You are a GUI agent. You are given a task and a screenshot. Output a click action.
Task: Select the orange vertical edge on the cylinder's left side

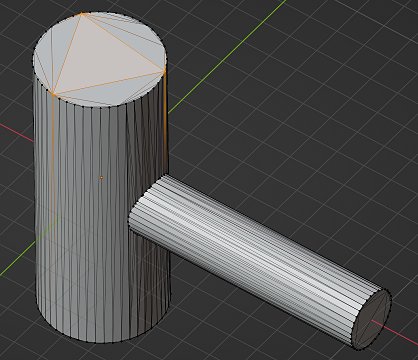tap(52, 160)
